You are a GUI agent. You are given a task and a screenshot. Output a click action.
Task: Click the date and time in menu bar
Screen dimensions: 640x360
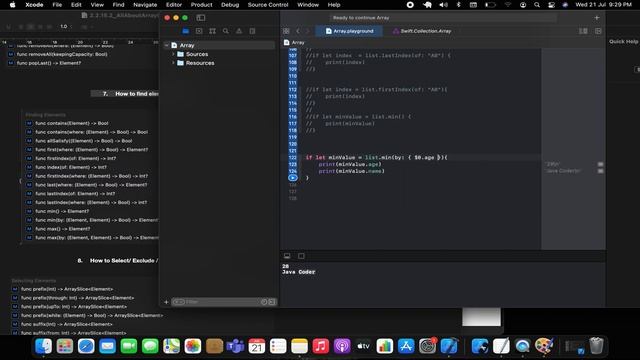603,5
